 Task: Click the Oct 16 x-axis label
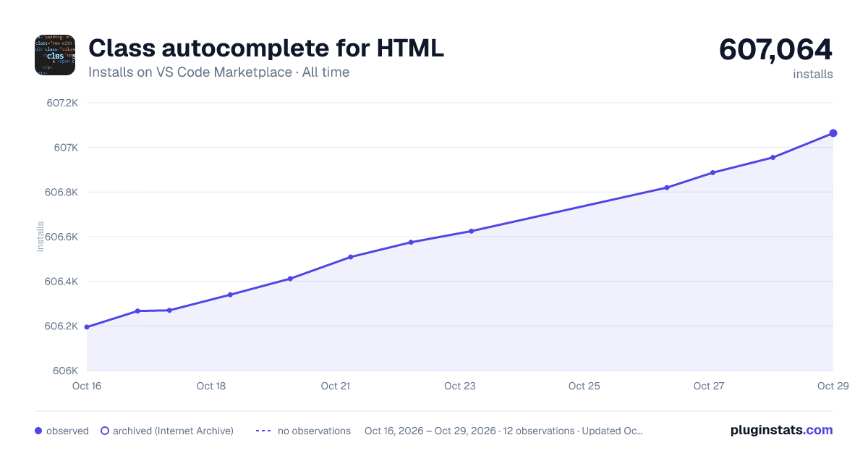pyautogui.click(x=87, y=386)
